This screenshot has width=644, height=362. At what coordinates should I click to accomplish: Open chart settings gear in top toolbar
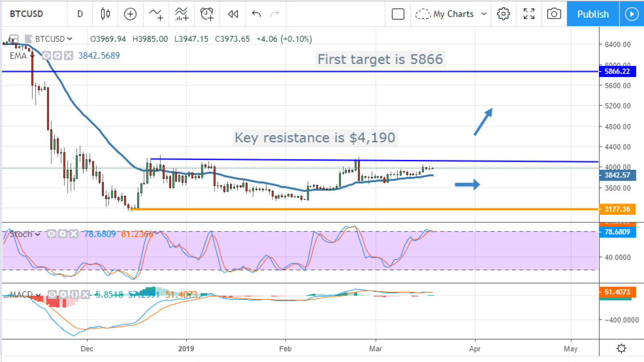503,14
